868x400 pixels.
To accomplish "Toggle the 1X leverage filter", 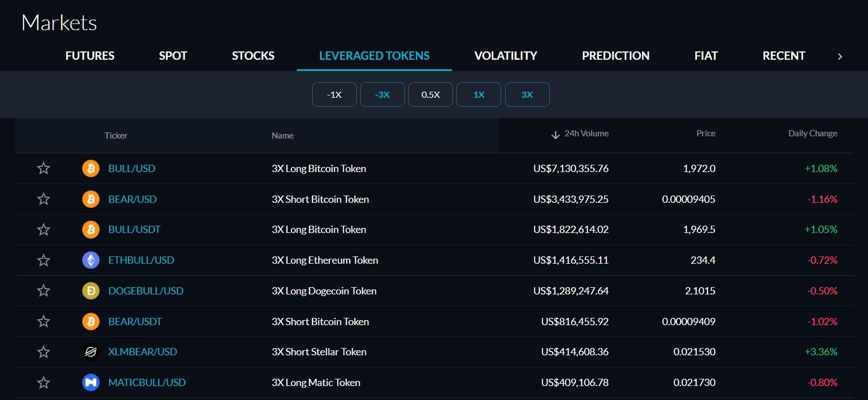I will pyautogui.click(x=479, y=94).
